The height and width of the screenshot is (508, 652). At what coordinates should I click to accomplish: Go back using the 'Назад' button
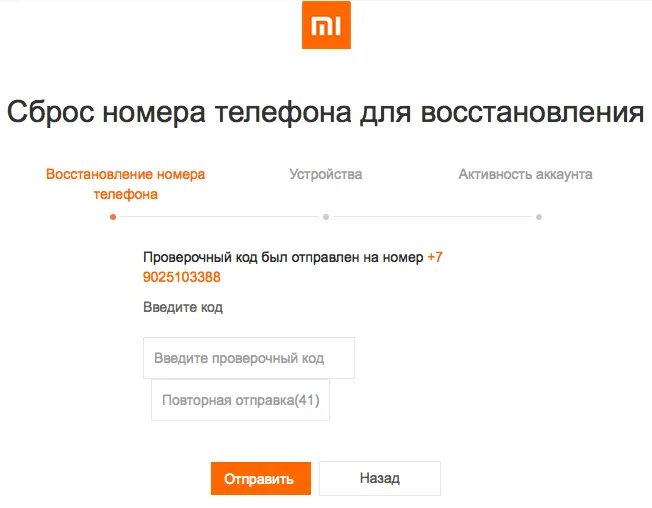coord(380,478)
